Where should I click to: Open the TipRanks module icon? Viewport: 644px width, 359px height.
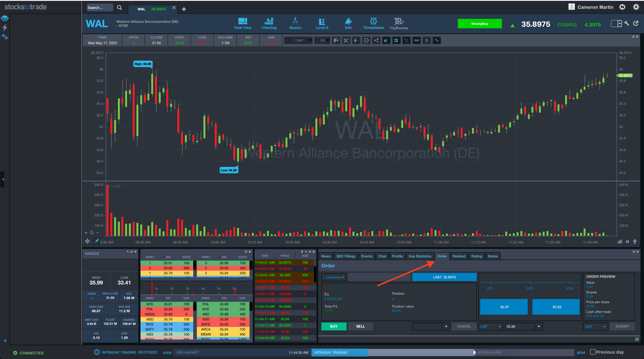coord(399,24)
